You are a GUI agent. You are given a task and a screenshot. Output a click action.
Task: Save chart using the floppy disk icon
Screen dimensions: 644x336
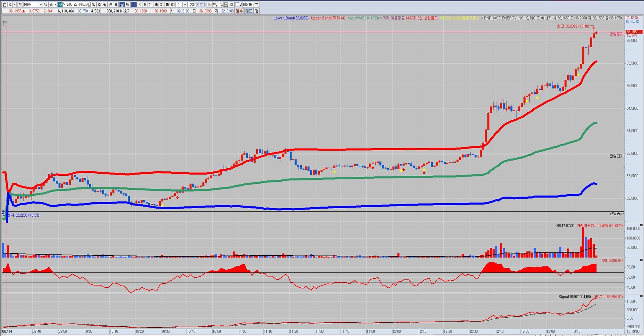226,5
